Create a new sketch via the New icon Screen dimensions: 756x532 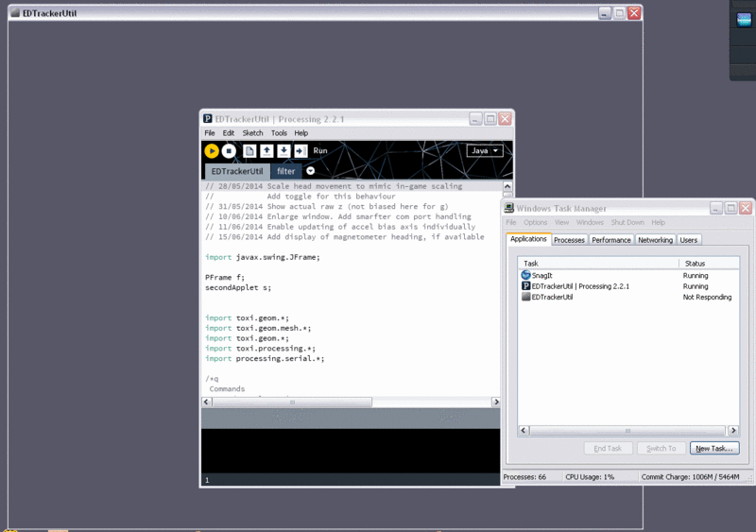[249, 151]
